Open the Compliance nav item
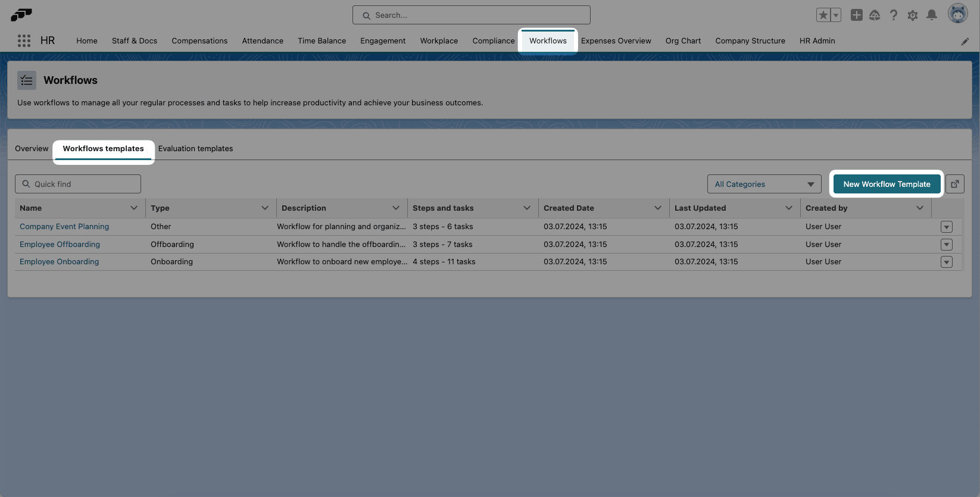980x497 pixels. (x=494, y=41)
